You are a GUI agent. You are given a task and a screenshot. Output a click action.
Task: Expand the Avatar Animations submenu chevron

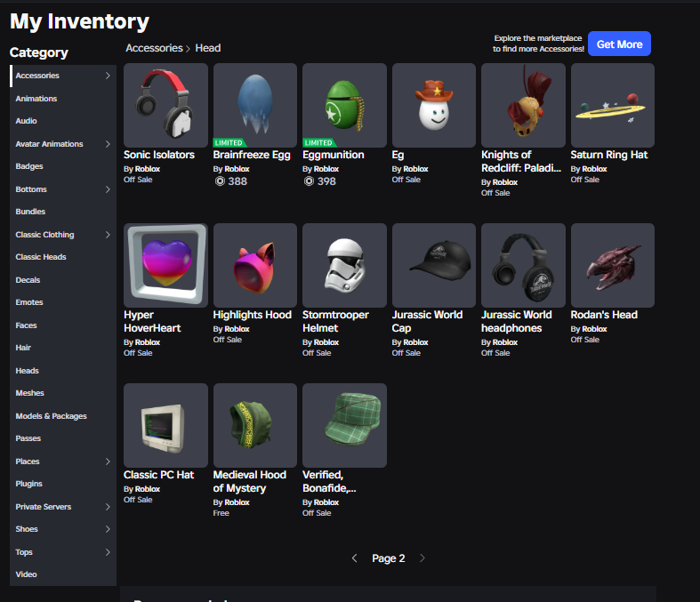click(108, 144)
